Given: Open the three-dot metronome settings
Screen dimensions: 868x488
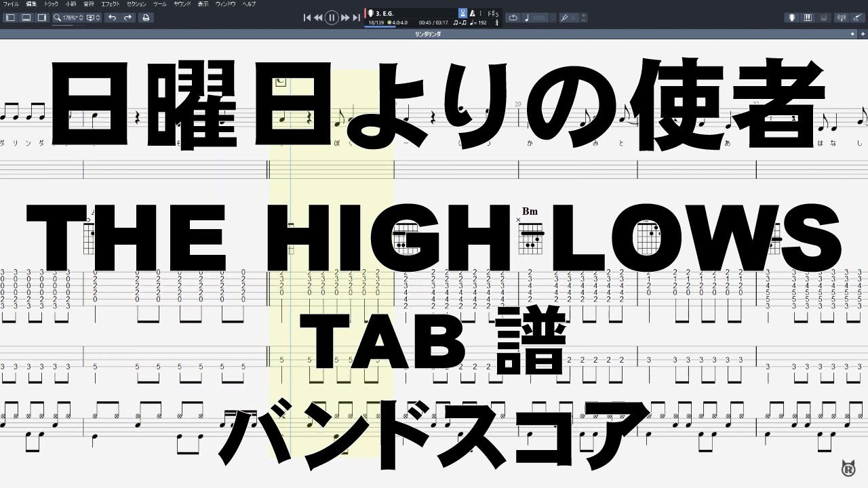Looking at the screenshot, I should (x=481, y=14).
